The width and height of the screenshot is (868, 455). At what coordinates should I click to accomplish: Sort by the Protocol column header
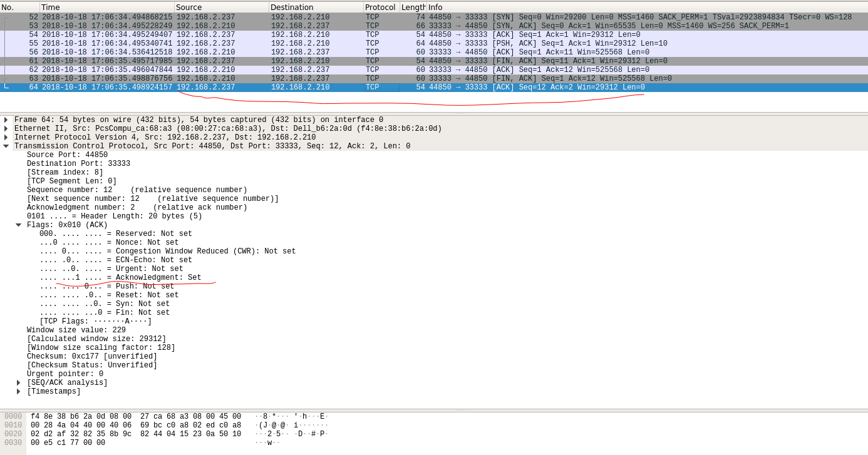(x=381, y=8)
